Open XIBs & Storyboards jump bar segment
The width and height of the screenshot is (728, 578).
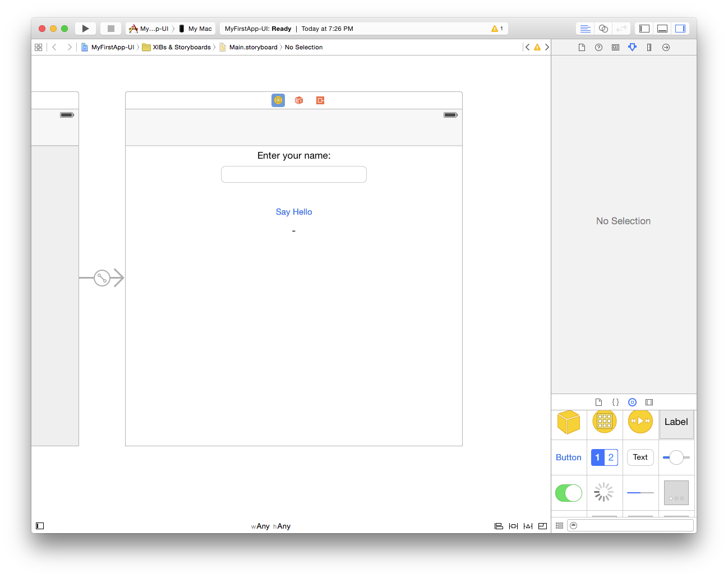tap(176, 47)
